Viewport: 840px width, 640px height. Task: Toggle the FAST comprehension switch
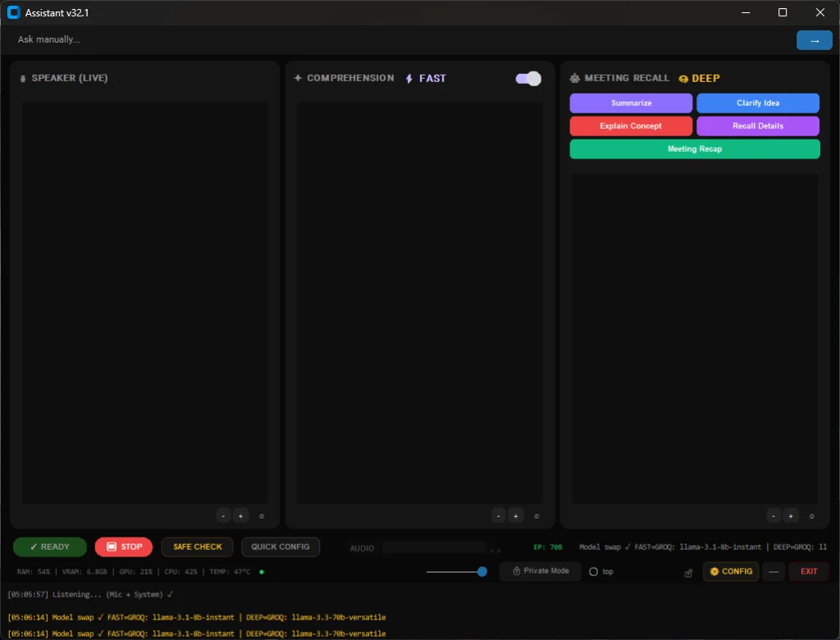pyautogui.click(x=528, y=79)
